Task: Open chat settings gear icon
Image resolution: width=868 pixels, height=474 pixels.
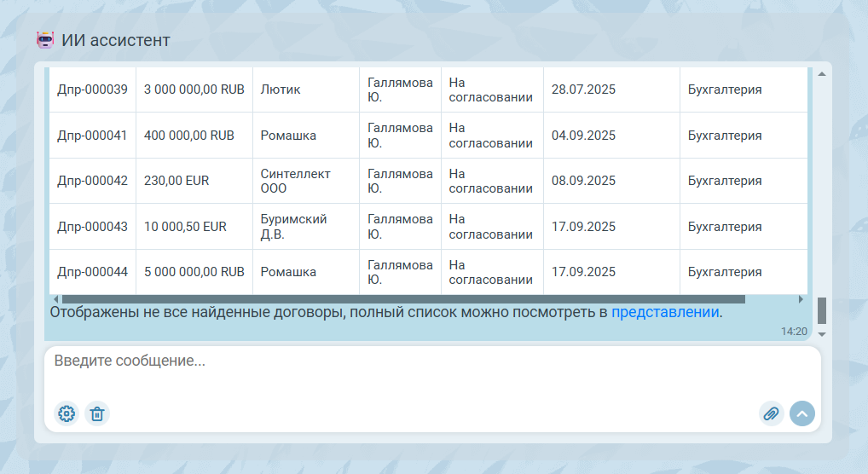Action: pos(67,414)
